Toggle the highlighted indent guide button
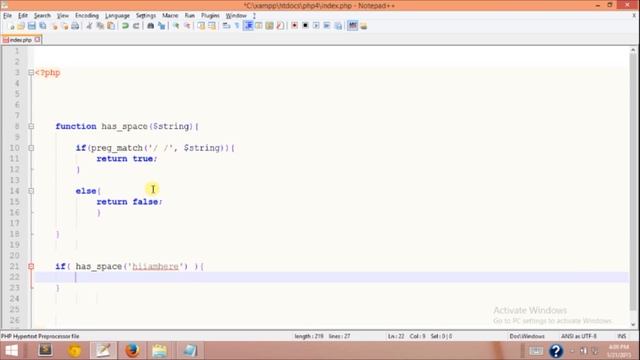Image resolution: width=640 pixels, height=360 pixels. (x=248, y=26)
